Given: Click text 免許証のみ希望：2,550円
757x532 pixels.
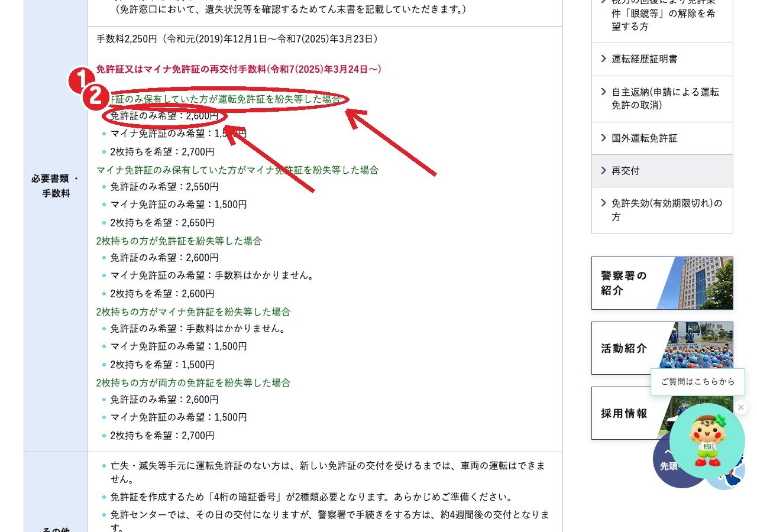Looking at the screenshot, I should (x=164, y=187).
